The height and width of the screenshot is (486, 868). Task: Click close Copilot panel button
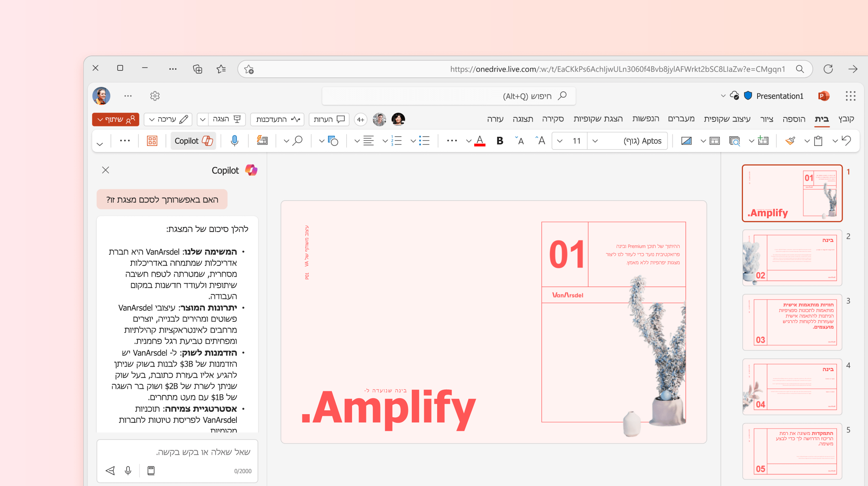pyautogui.click(x=106, y=170)
